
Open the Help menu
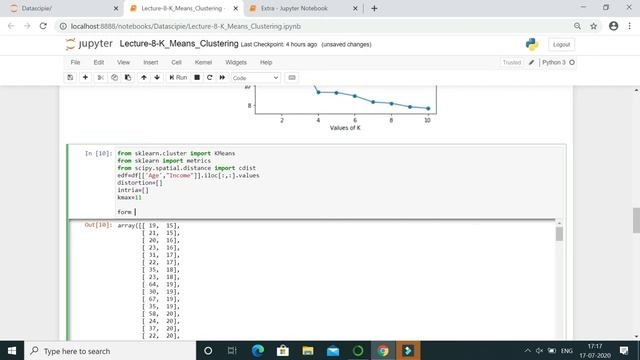tap(266, 62)
